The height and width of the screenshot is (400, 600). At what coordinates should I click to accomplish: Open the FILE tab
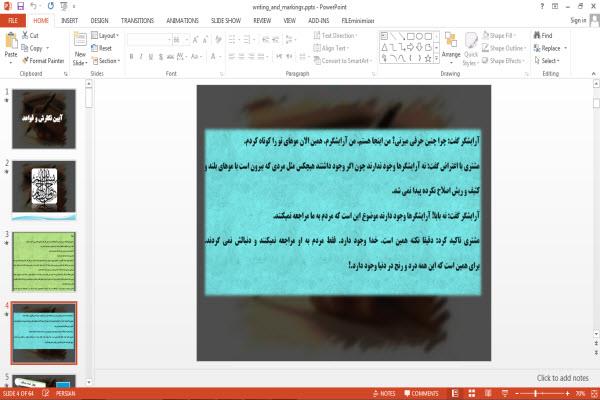click(13, 21)
